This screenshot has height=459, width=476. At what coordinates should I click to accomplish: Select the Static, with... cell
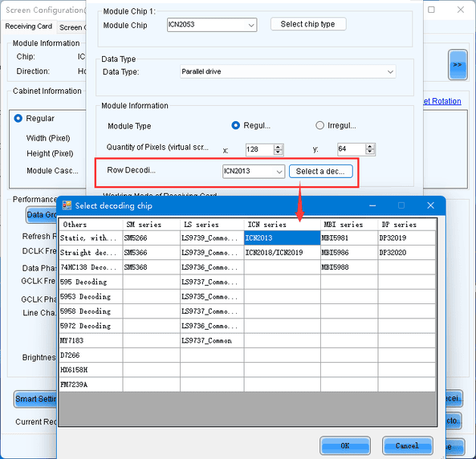(91, 238)
